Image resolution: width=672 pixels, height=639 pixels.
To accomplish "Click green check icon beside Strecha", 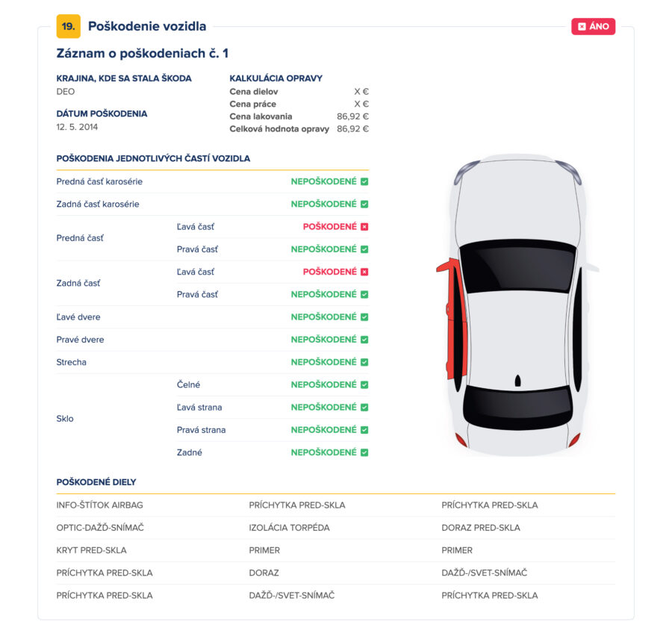I will (364, 362).
